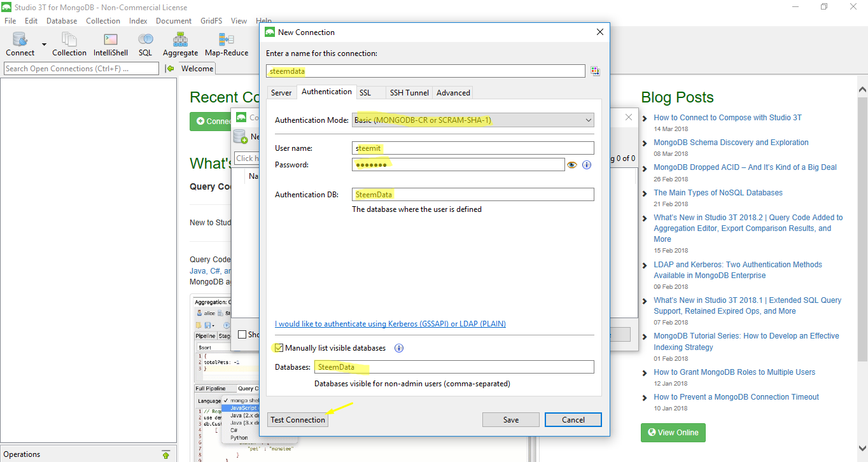Click the Password field

point(458,165)
